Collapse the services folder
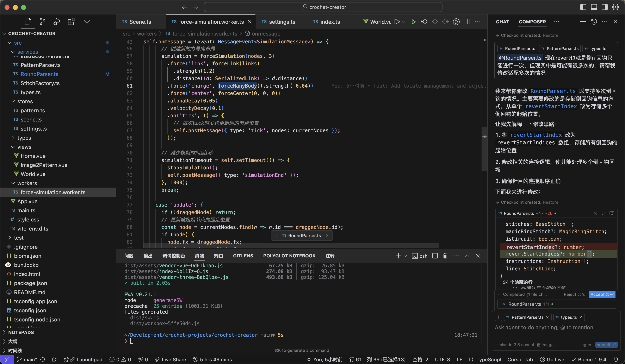 click(13, 52)
